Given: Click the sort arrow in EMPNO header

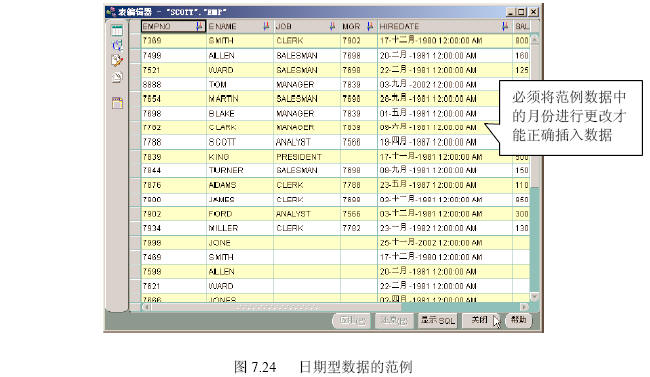Looking at the screenshot, I should click(x=199, y=27).
